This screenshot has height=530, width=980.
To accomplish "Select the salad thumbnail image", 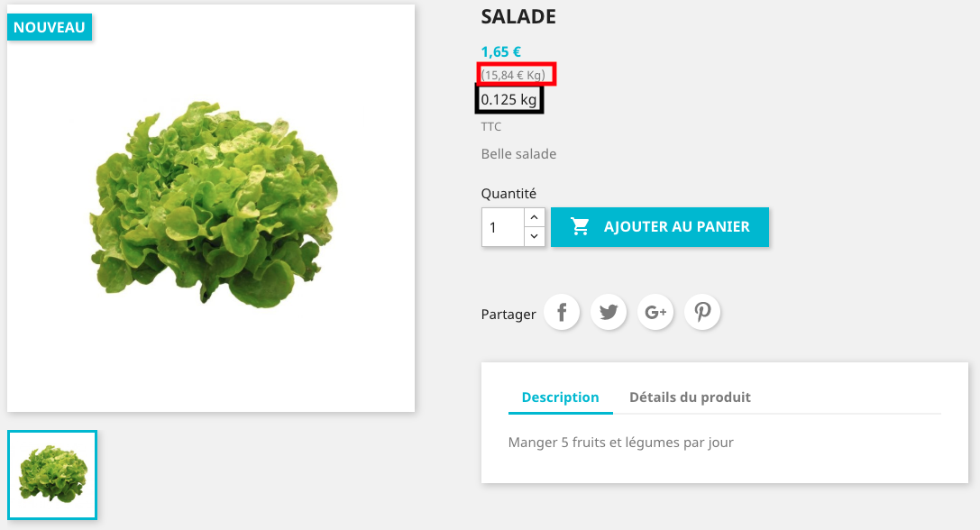I will point(52,475).
